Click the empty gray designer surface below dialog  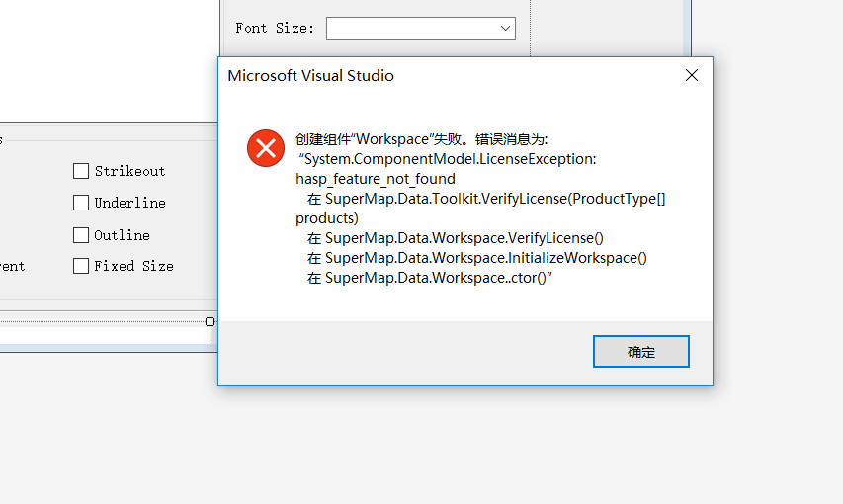tap(421, 446)
